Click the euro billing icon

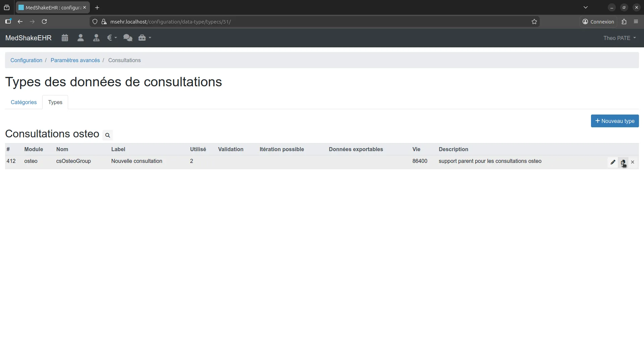[x=110, y=38]
